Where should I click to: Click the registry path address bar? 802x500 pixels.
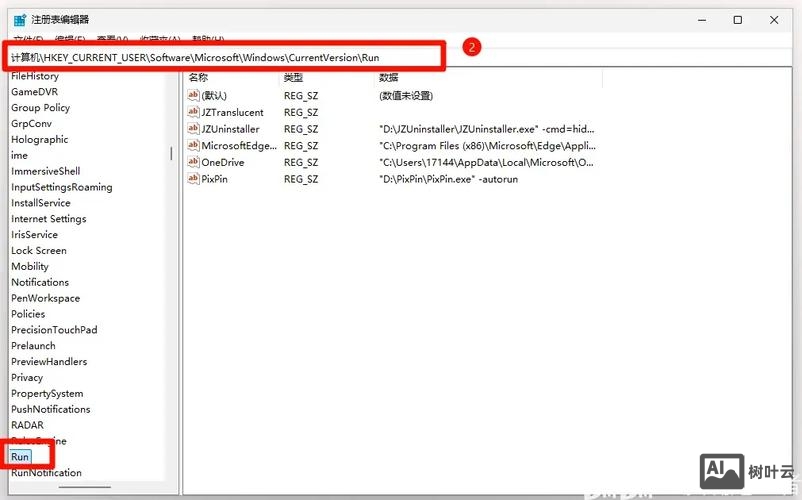(x=225, y=57)
